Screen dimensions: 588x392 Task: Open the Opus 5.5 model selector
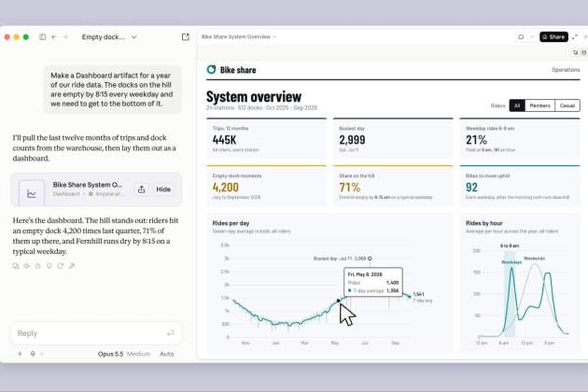point(110,354)
